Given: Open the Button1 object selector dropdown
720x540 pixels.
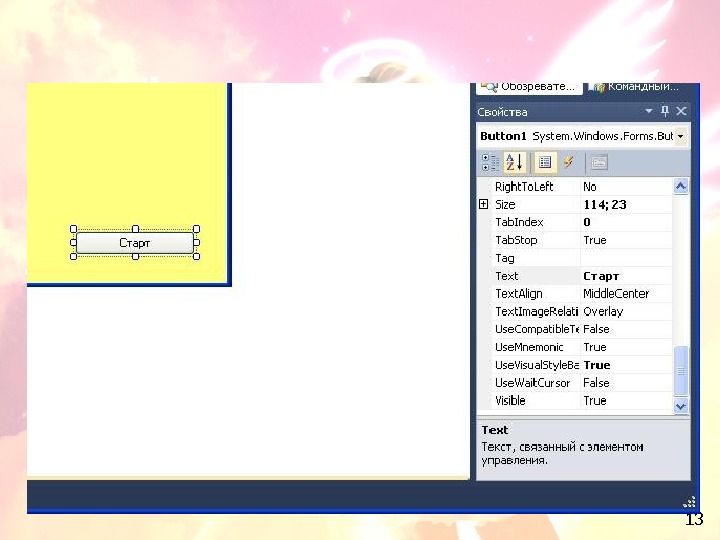Looking at the screenshot, I should pyautogui.click(x=681, y=136).
